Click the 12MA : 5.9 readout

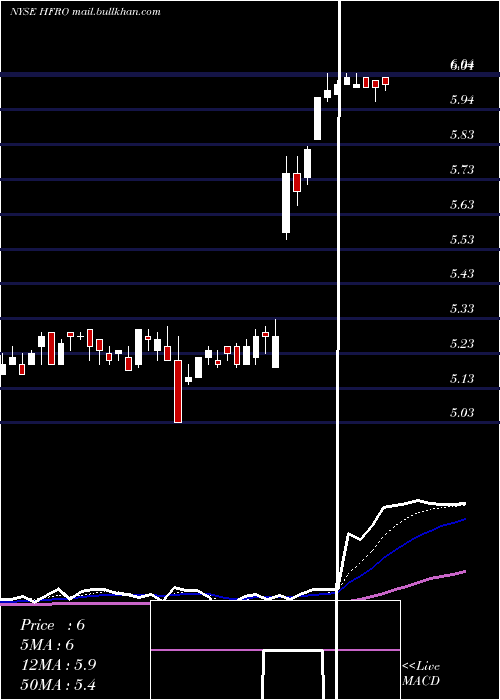point(58,665)
